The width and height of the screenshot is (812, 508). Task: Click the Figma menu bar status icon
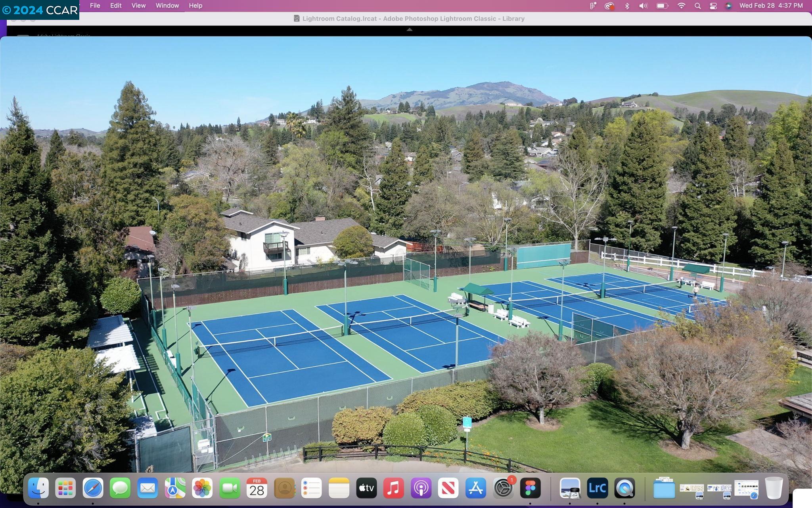[593, 6]
